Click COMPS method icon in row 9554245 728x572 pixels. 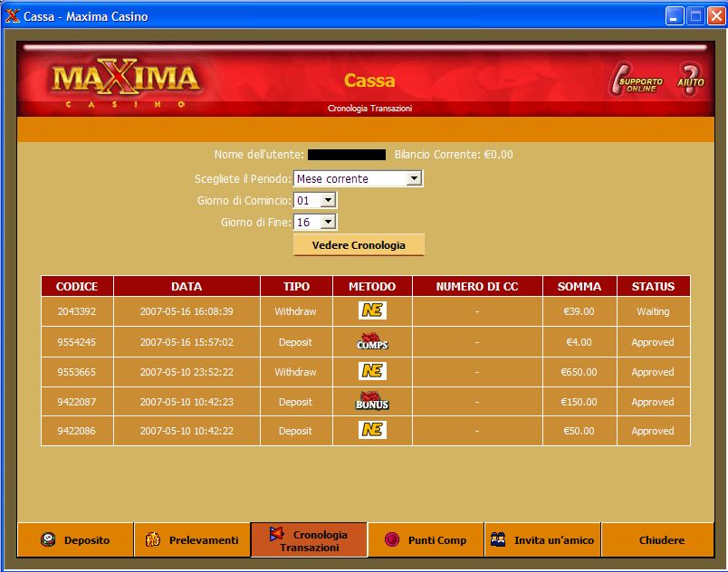coord(372,341)
